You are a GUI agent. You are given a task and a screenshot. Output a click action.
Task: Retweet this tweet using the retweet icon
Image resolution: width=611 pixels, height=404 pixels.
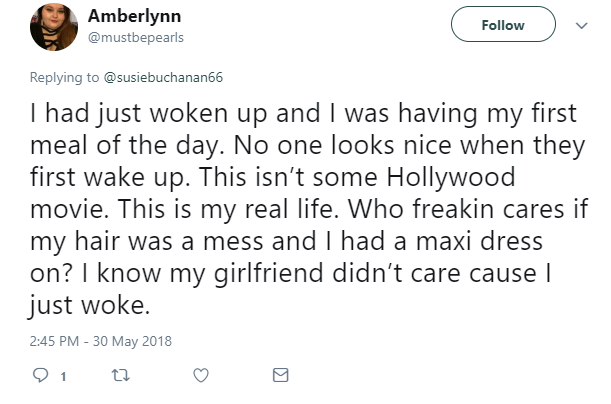point(120,375)
